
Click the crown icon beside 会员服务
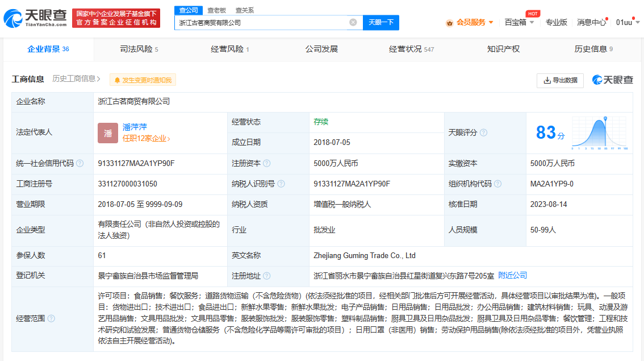[x=449, y=23]
